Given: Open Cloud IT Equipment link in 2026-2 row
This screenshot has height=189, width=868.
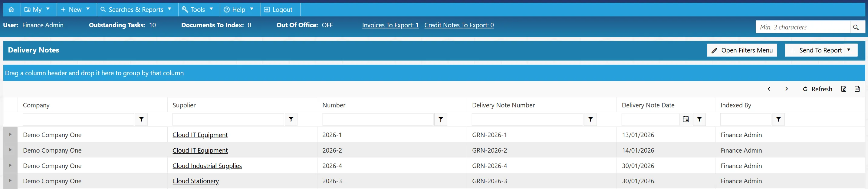Looking at the screenshot, I should click(200, 150).
